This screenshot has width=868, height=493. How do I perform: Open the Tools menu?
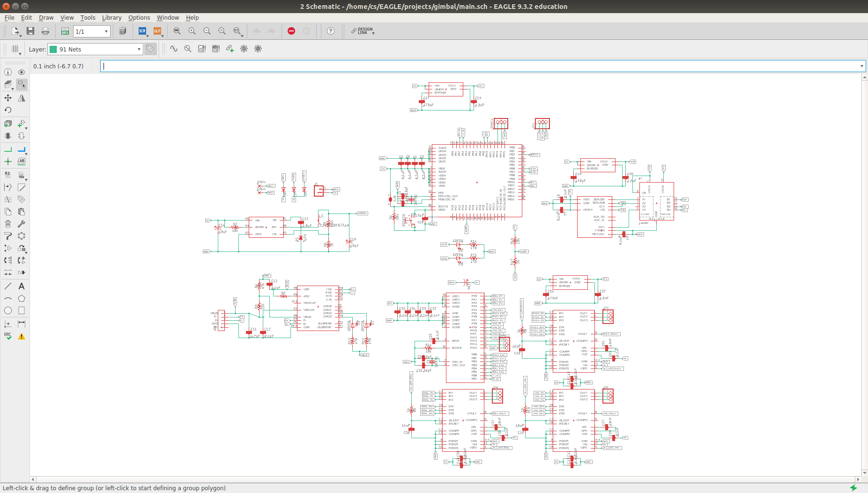pyautogui.click(x=88, y=17)
